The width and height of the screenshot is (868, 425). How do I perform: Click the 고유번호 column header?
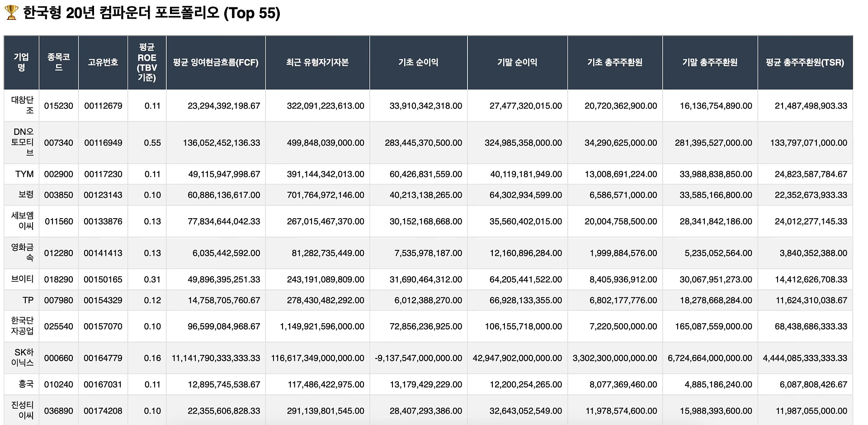point(103,62)
